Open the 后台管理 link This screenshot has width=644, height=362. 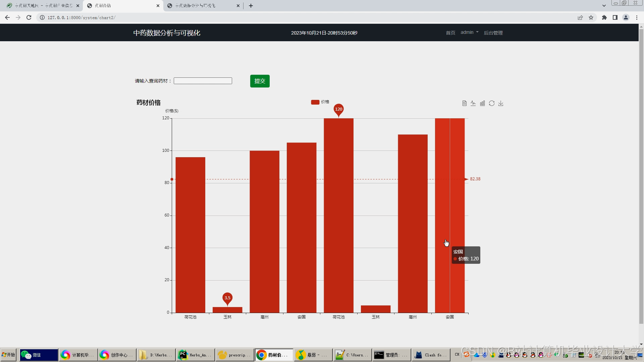pyautogui.click(x=493, y=33)
